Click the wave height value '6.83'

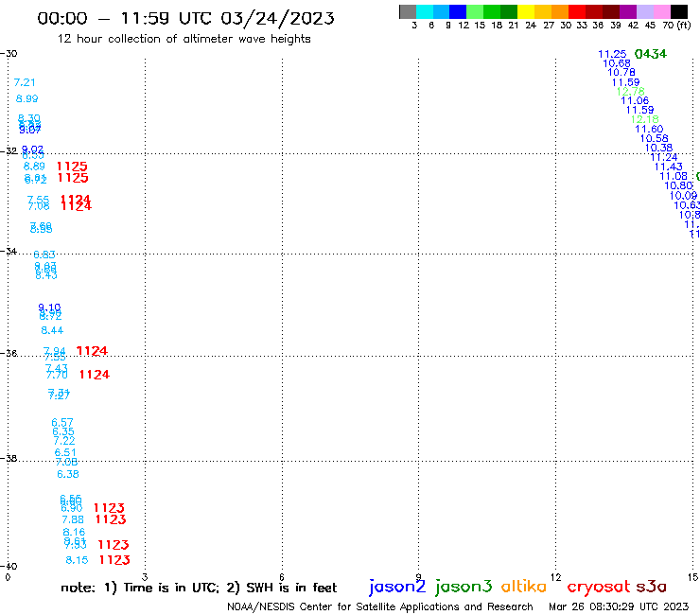44,255
